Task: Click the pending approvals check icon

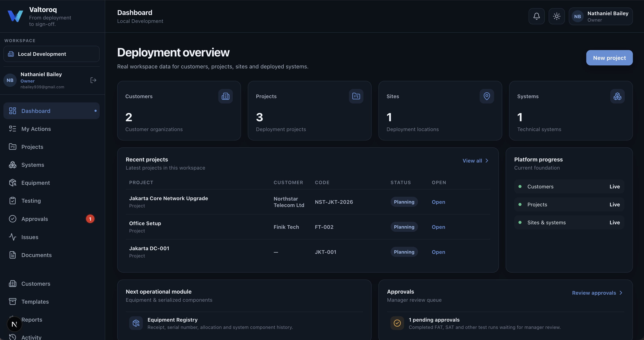Action: click(397, 323)
